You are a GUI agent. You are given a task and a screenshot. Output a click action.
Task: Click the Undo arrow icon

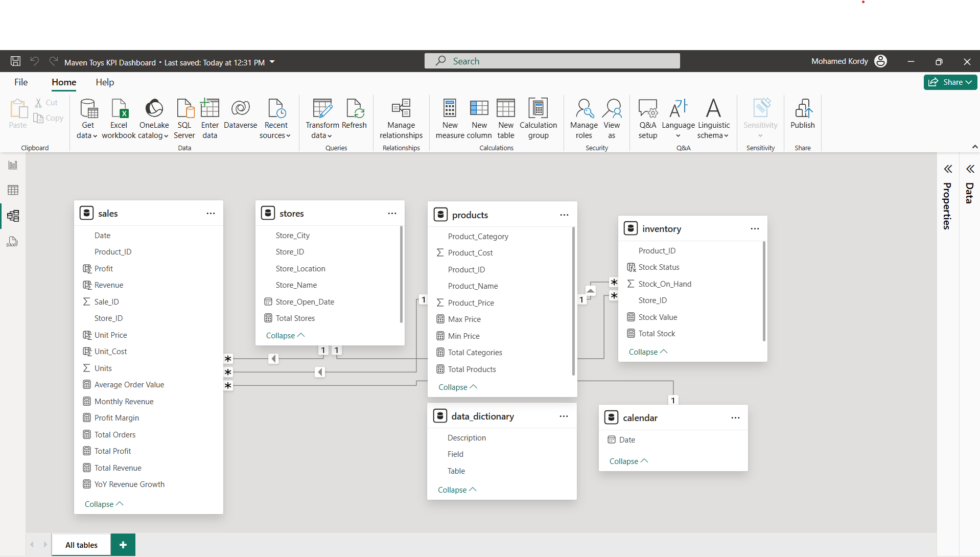pos(35,61)
